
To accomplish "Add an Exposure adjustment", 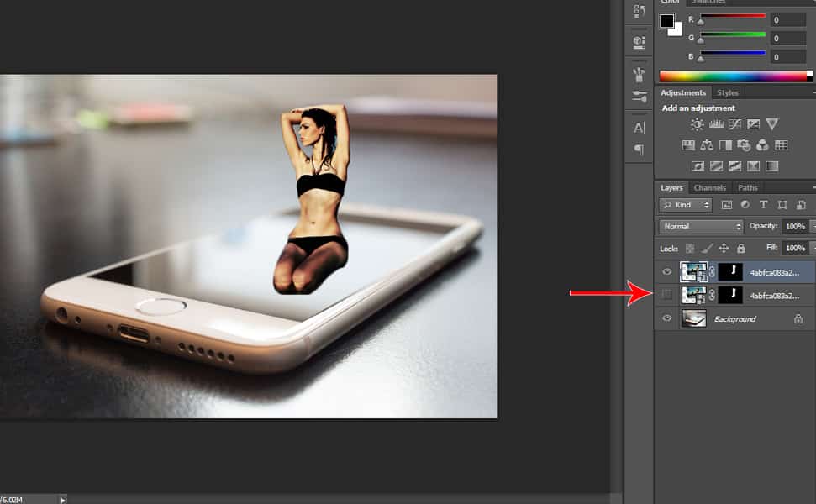I will point(753,124).
